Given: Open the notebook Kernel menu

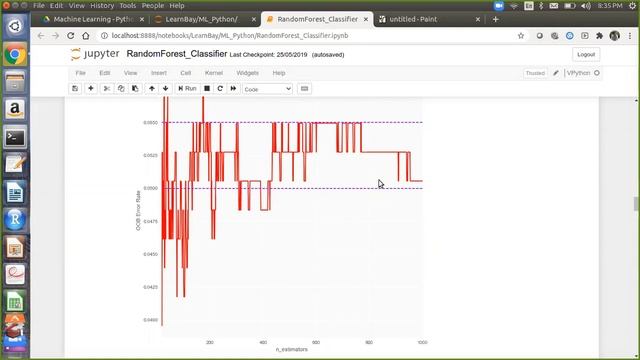Looking at the screenshot, I should pyautogui.click(x=213, y=73).
